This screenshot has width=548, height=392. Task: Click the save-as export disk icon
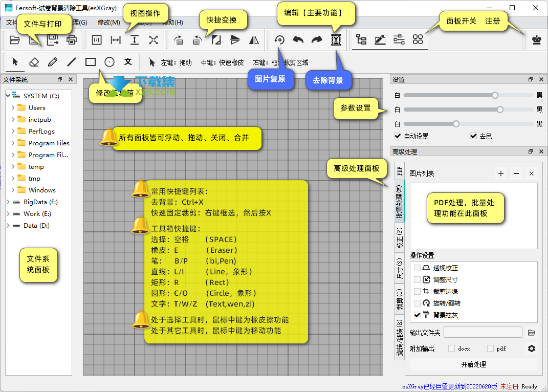[52, 40]
